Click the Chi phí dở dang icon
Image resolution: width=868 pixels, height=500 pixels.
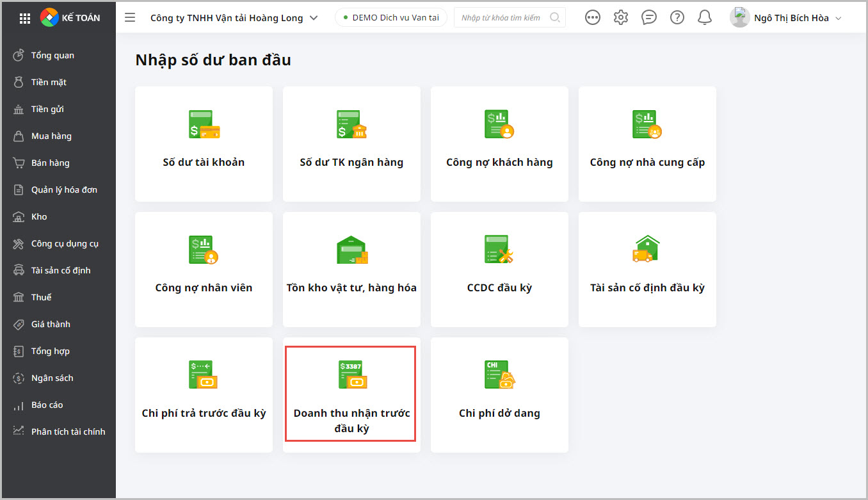(x=500, y=375)
